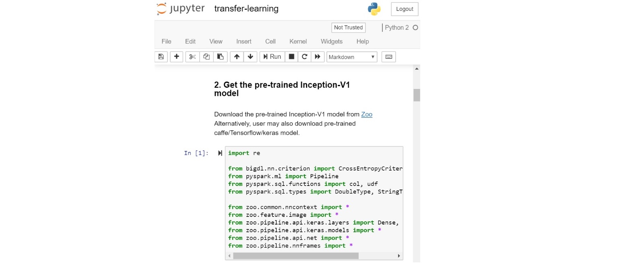The image size is (644, 264).
Task: Paste cells below icon
Action: pyautogui.click(x=220, y=57)
